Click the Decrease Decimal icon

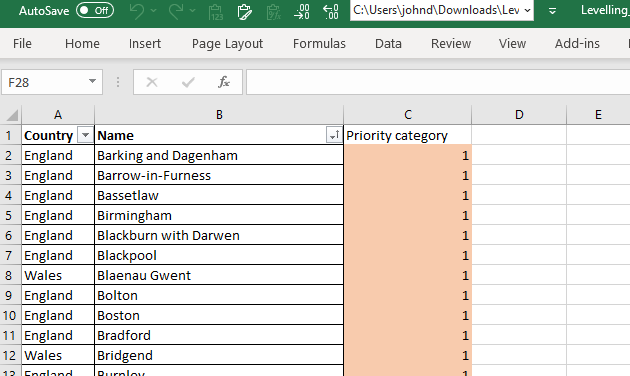pyautogui.click(x=331, y=12)
